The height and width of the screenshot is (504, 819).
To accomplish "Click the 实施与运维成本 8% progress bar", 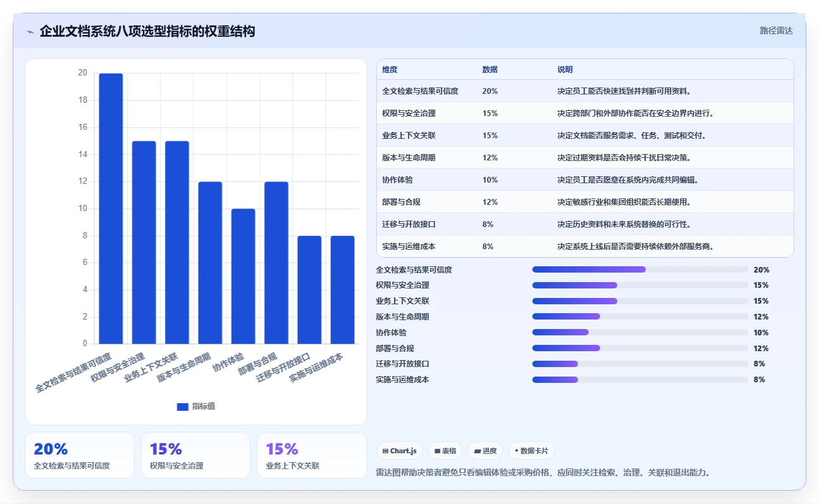I will pyautogui.click(x=640, y=380).
